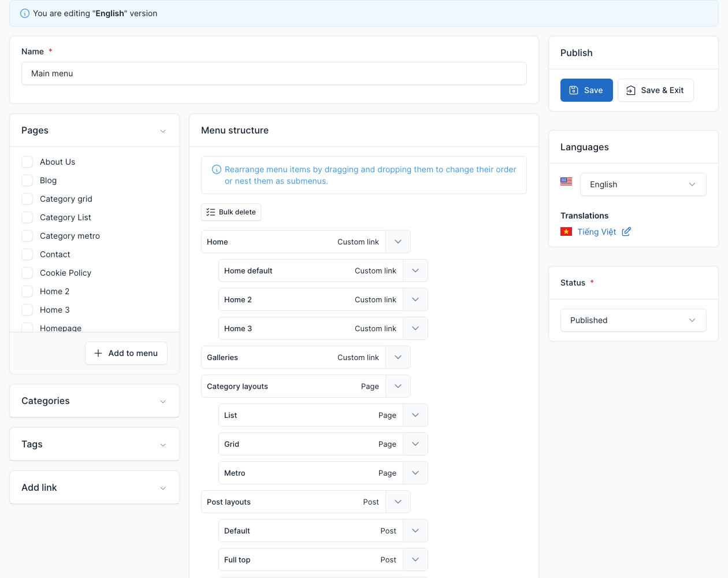
Task: Click the Save & Exit button
Action: [x=656, y=90]
